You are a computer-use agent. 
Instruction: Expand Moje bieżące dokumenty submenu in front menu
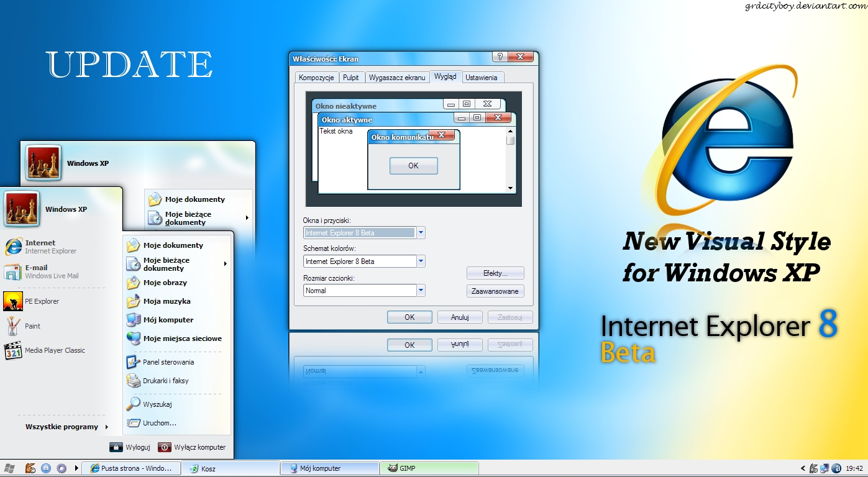[x=226, y=264]
